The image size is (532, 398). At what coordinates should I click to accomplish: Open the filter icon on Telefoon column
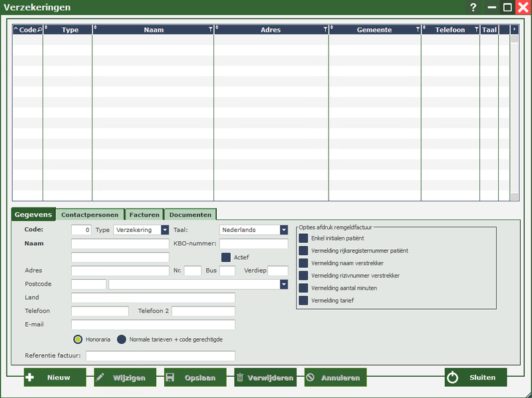point(477,30)
